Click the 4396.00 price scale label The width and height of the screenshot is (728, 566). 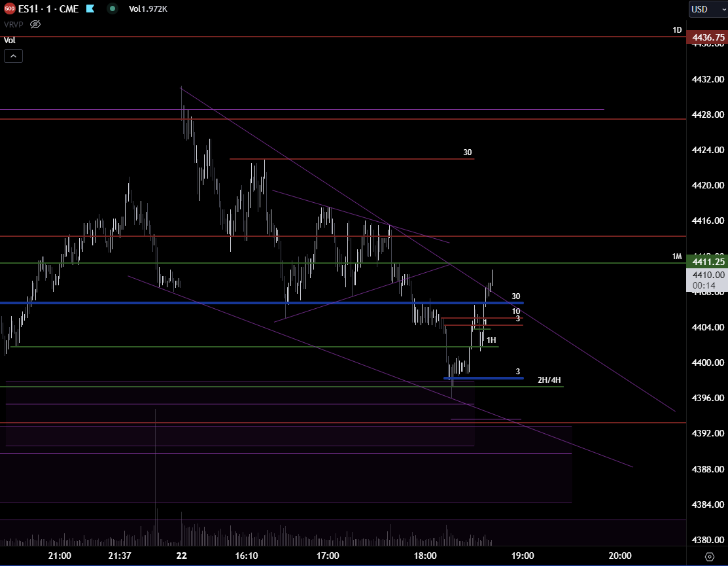point(708,398)
